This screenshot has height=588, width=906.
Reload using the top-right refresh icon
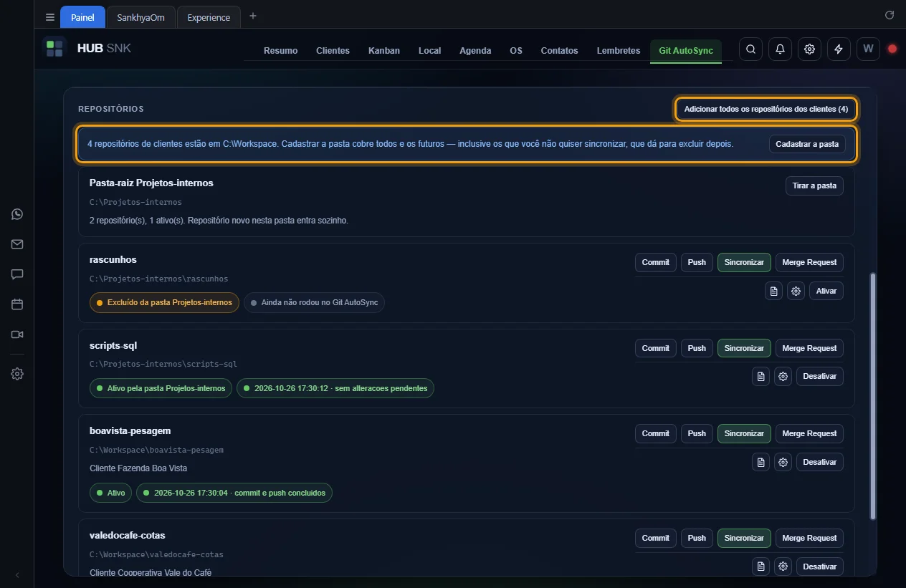coord(890,15)
